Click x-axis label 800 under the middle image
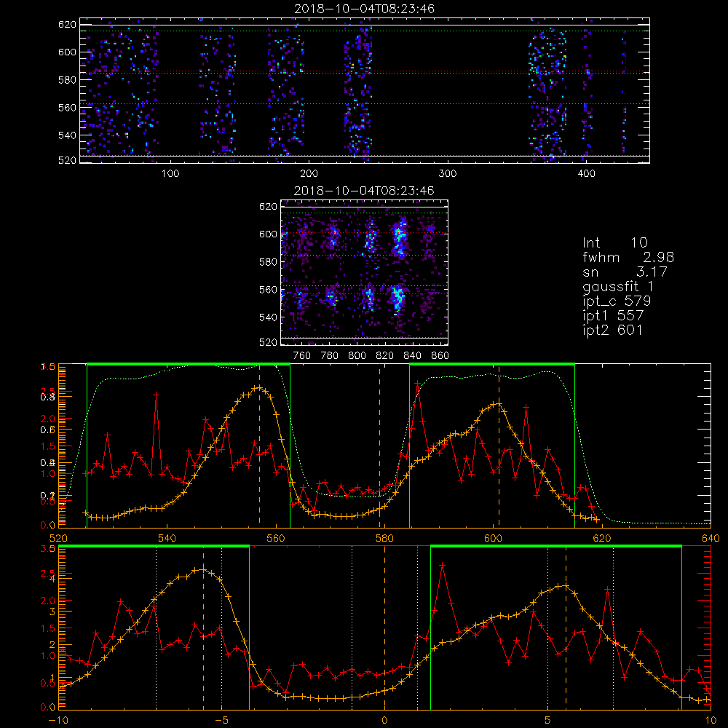Image resolution: width=728 pixels, height=728 pixels. tap(357, 356)
